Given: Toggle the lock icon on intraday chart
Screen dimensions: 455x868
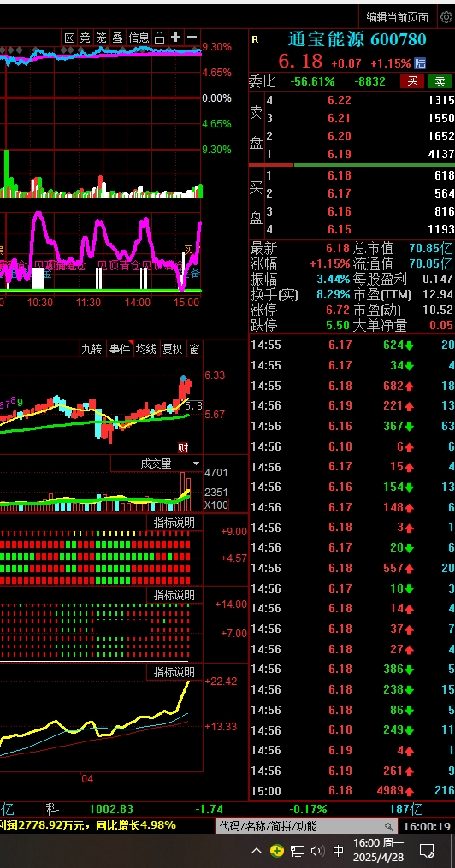Looking at the screenshot, I should [159, 38].
